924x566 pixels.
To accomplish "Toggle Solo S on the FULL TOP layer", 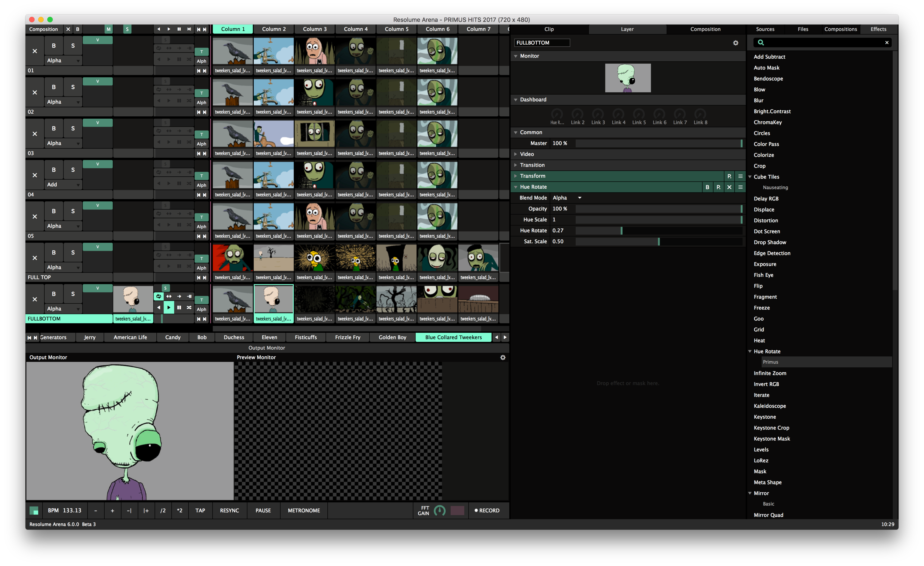I will coord(73,253).
